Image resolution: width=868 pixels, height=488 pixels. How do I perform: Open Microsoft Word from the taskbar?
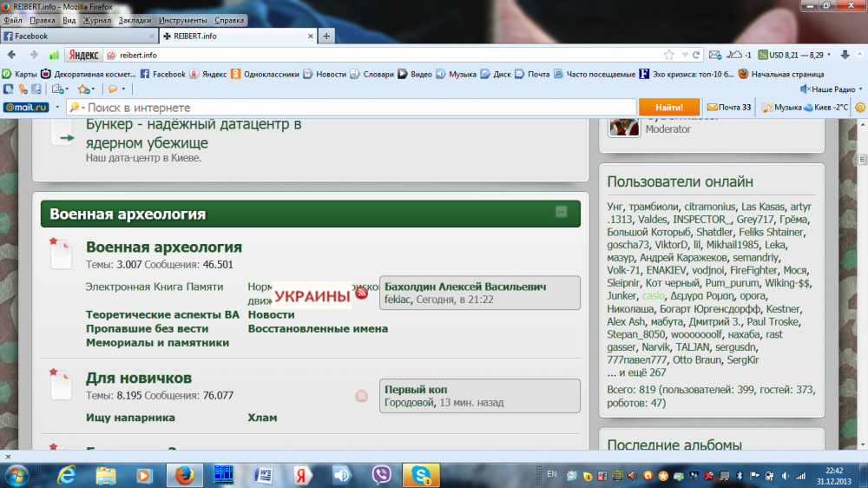coord(264,475)
